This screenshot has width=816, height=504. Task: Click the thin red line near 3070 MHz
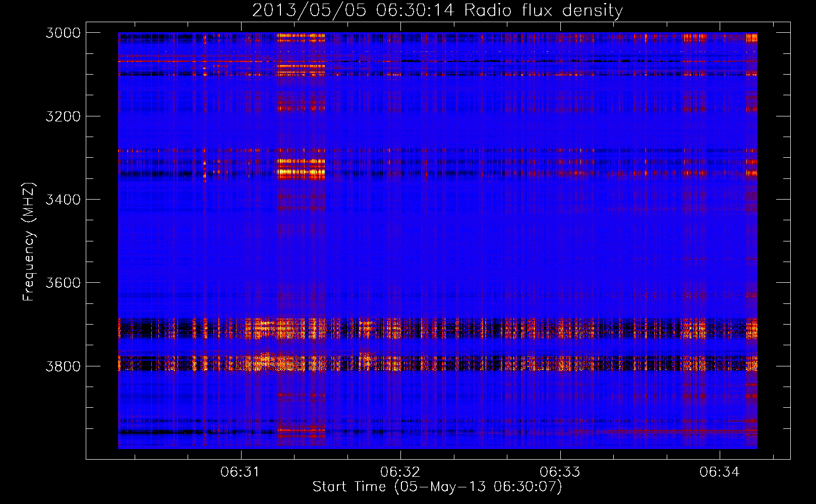(x=437, y=61)
